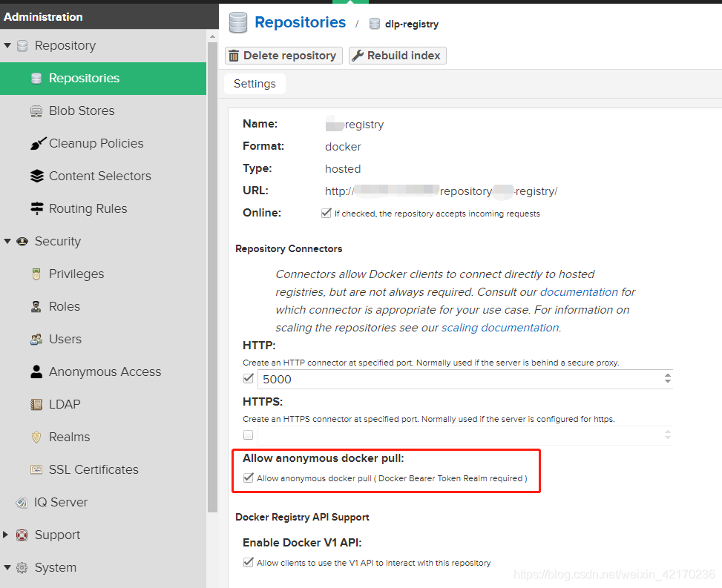Enable the HTTPS connector checkbox
This screenshot has height=588, width=722.
[x=248, y=435]
